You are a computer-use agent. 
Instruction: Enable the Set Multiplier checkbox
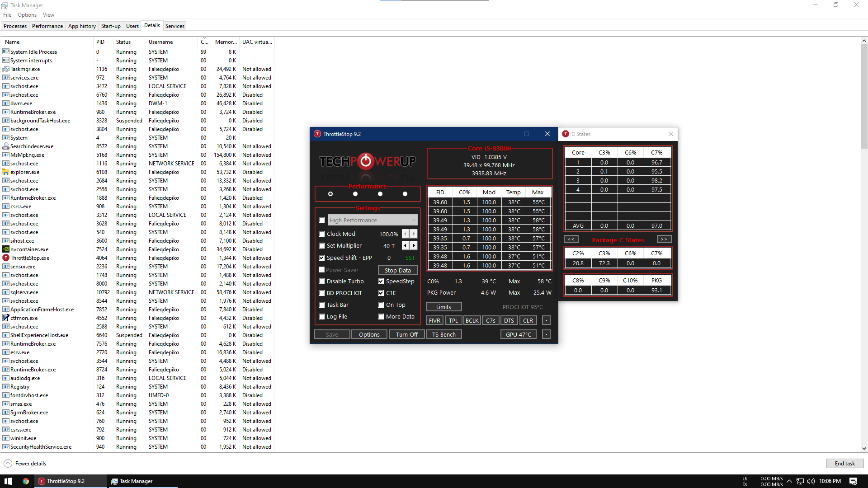(322, 246)
